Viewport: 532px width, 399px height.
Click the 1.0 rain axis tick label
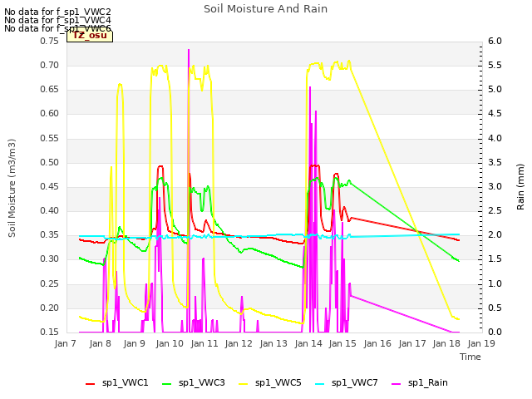click(x=495, y=284)
